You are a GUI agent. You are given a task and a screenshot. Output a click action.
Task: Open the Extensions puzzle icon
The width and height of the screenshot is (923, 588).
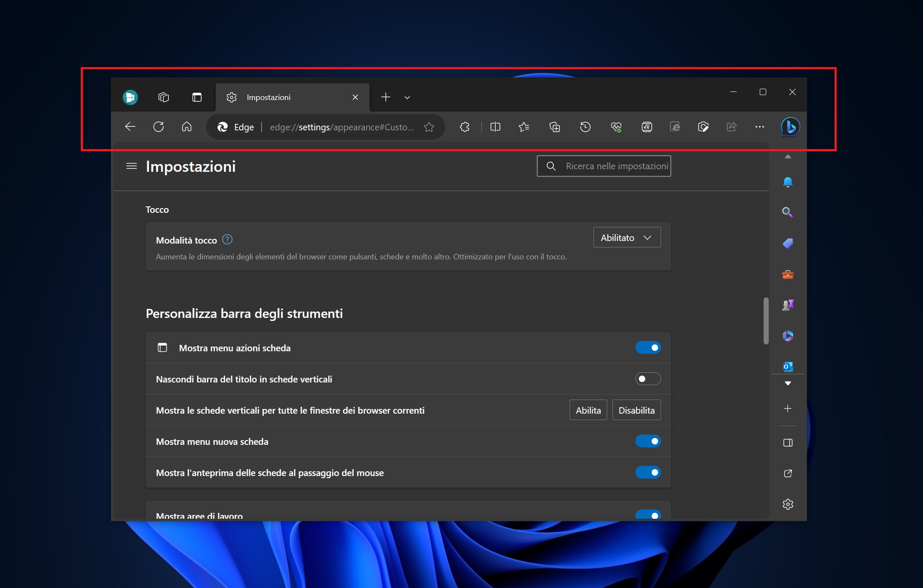click(464, 126)
